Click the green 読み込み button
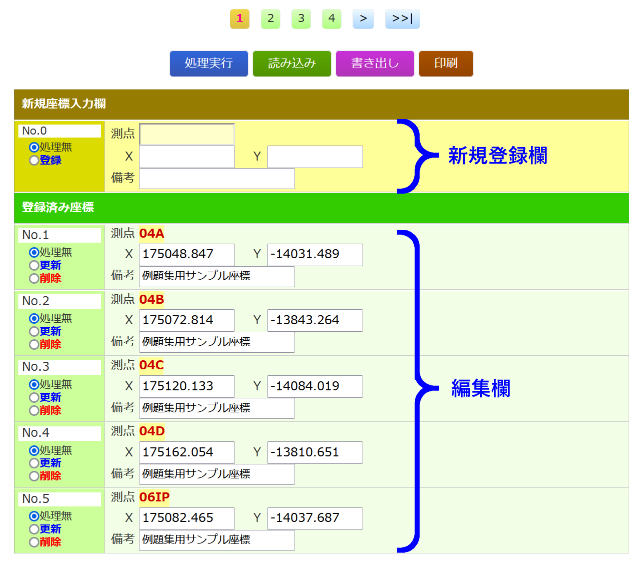Image resolution: width=640 pixels, height=564 pixels. click(x=291, y=64)
